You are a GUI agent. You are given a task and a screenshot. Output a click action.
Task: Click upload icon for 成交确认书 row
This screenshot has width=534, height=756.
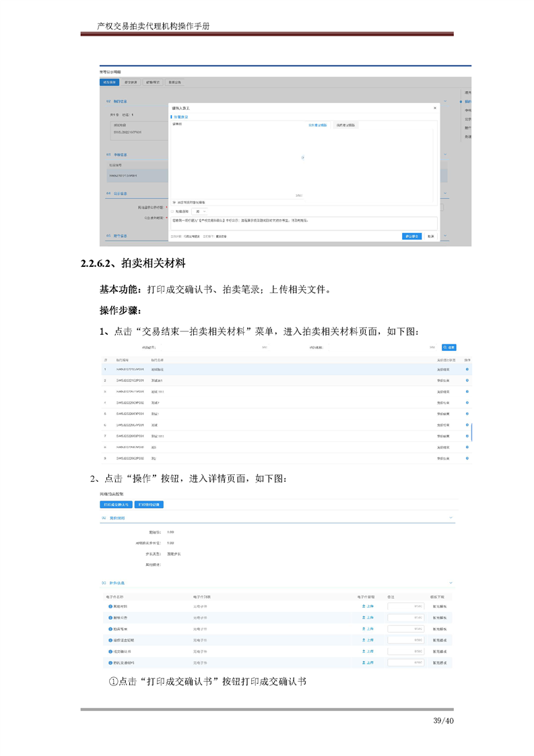coord(368,652)
